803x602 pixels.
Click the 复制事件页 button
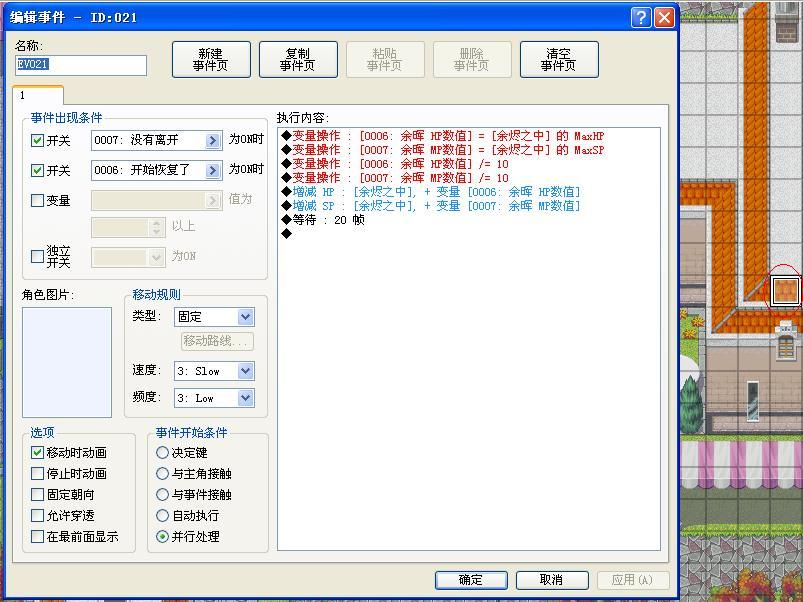[x=298, y=59]
